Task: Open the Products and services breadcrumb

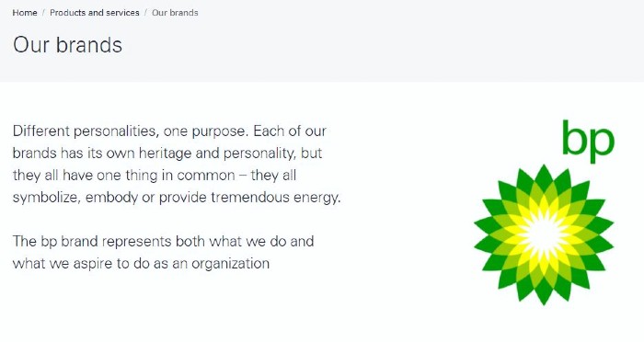Action: click(95, 13)
